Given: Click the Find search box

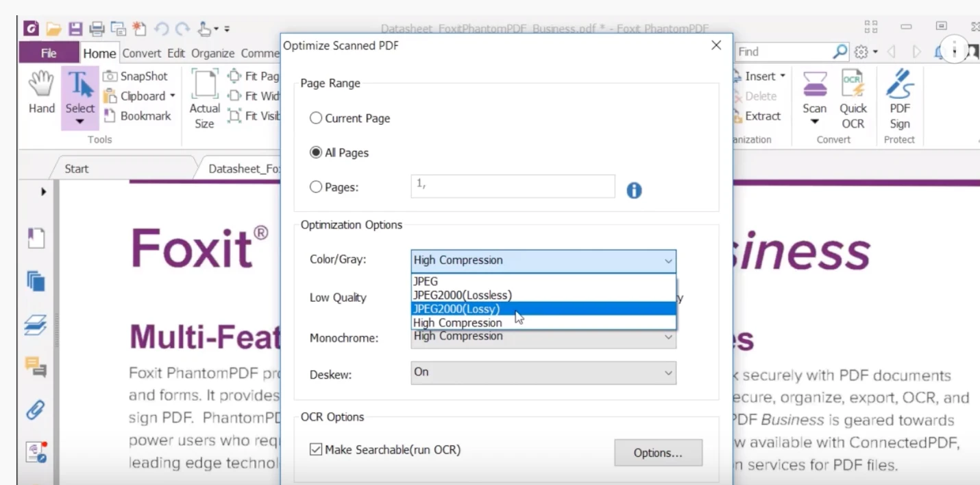Looking at the screenshot, I should 784,51.
